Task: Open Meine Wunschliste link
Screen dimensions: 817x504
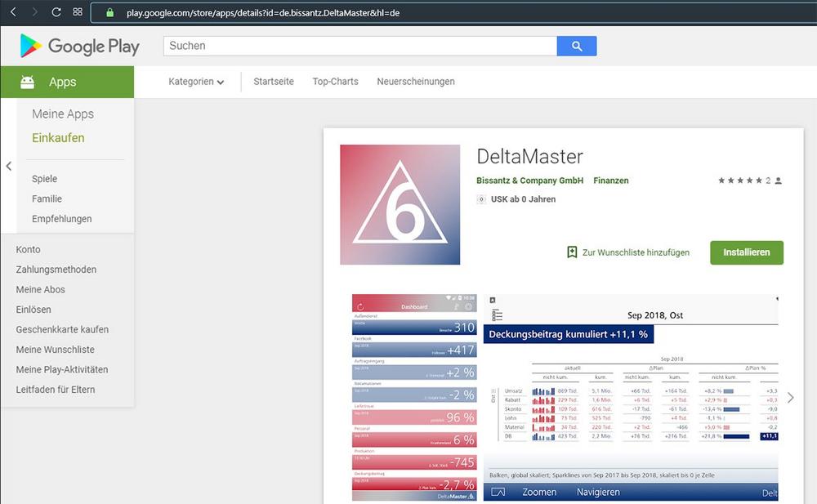Action: [x=56, y=349]
